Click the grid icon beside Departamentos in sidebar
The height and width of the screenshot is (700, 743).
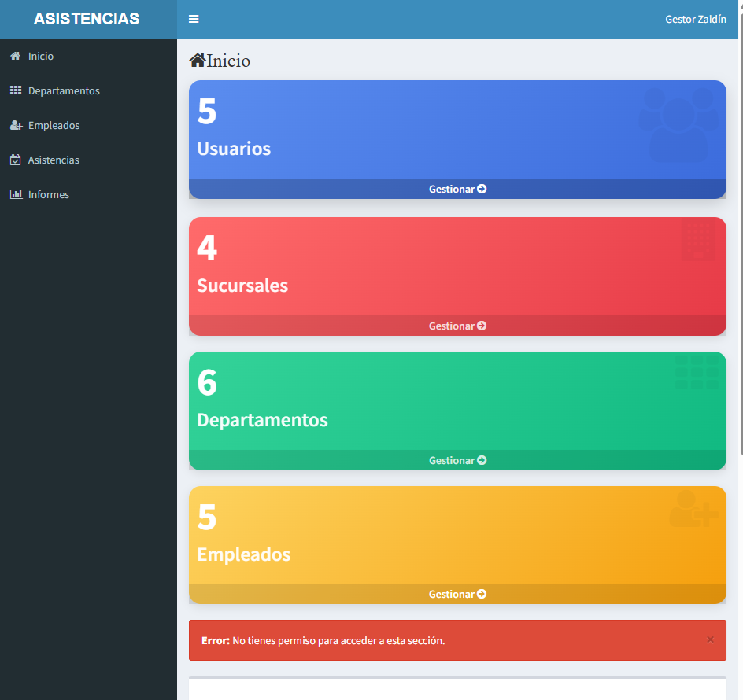click(15, 91)
